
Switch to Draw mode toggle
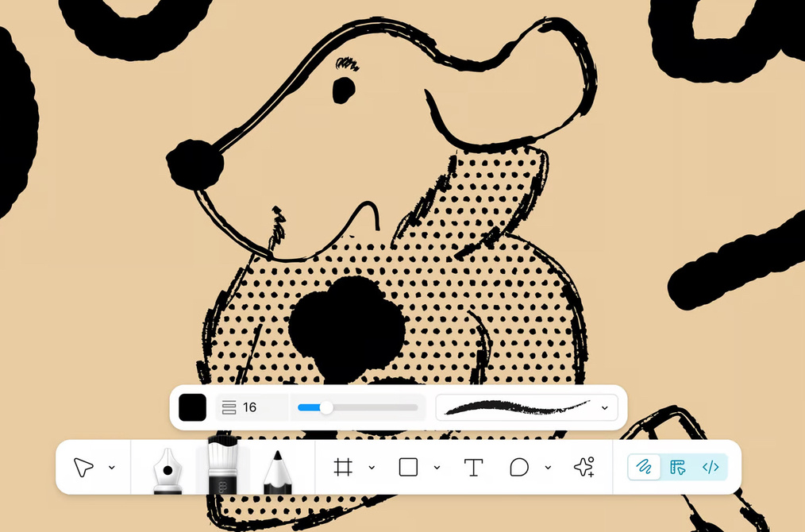644,467
